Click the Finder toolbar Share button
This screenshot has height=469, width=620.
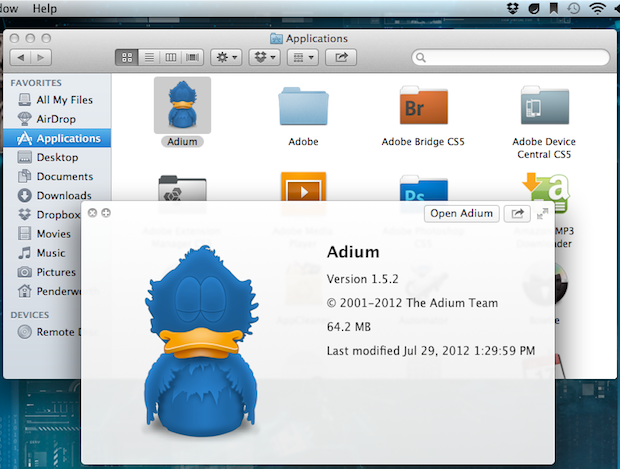(341, 58)
